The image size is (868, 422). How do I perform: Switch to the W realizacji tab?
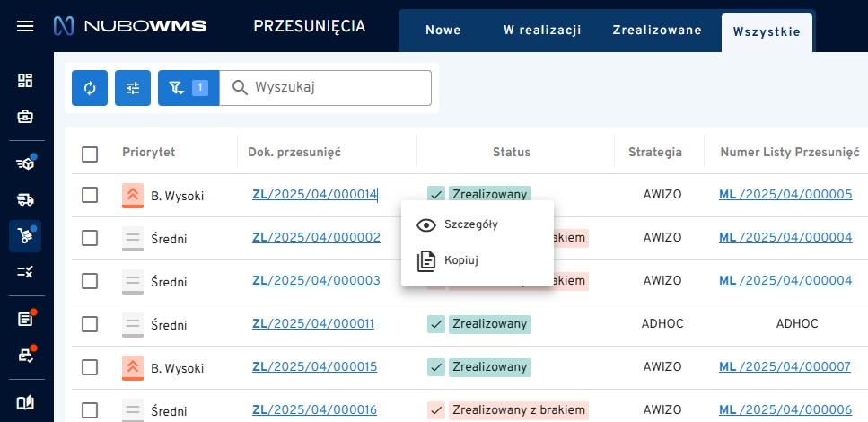pos(542,30)
